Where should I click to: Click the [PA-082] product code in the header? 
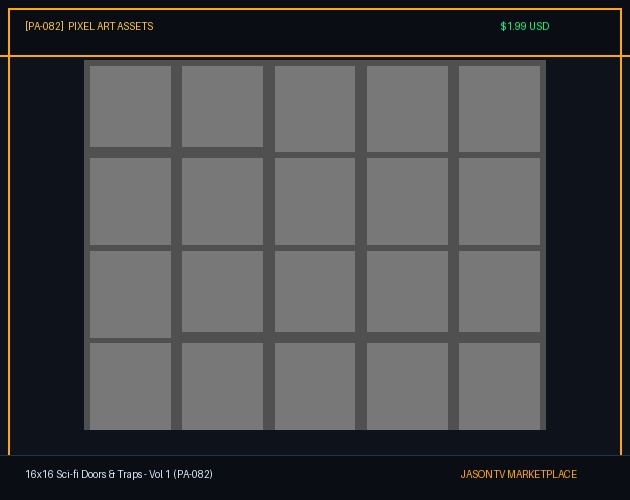point(44,27)
